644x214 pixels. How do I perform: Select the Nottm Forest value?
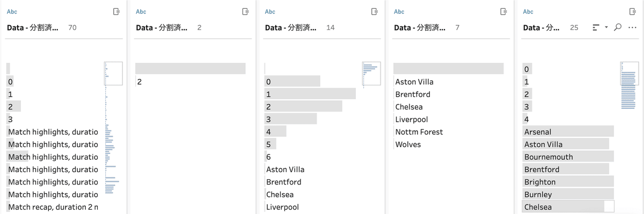coord(419,132)
